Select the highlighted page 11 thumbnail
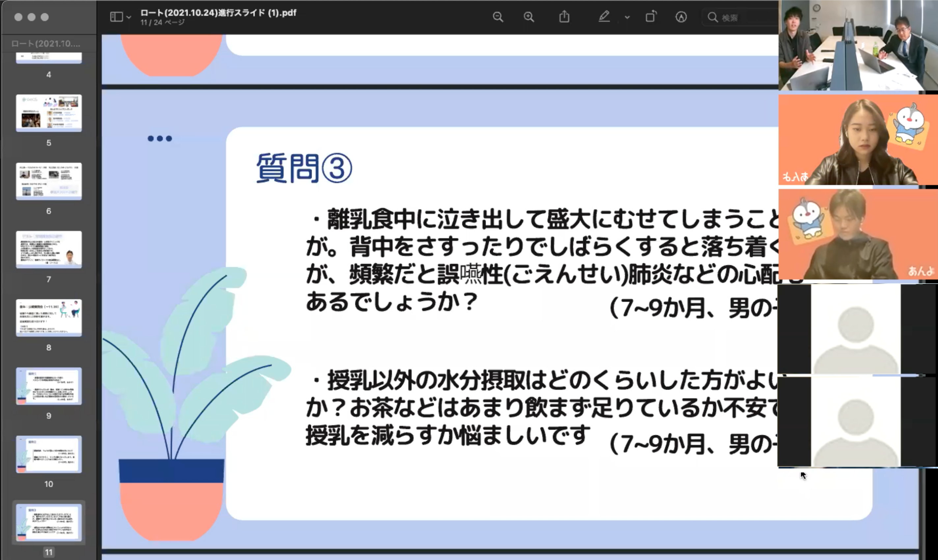The width and height of the screenshot is (938, 560). click(x=49, y=523)
